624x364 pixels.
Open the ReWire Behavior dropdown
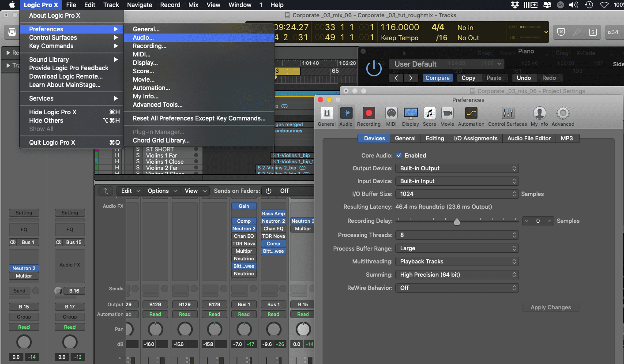pos(457,288)
